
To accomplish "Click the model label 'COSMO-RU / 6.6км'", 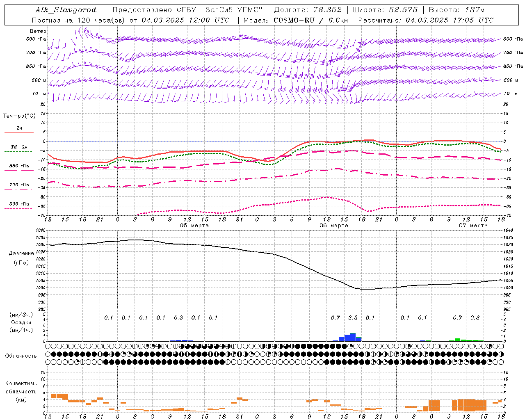I will (311, 20).
